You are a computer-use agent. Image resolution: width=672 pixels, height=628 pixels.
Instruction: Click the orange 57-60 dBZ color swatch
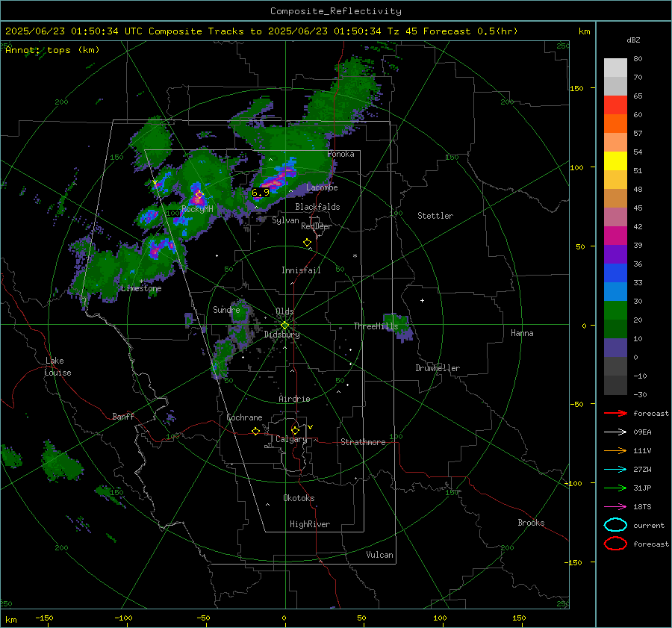[x=615, y=124]
